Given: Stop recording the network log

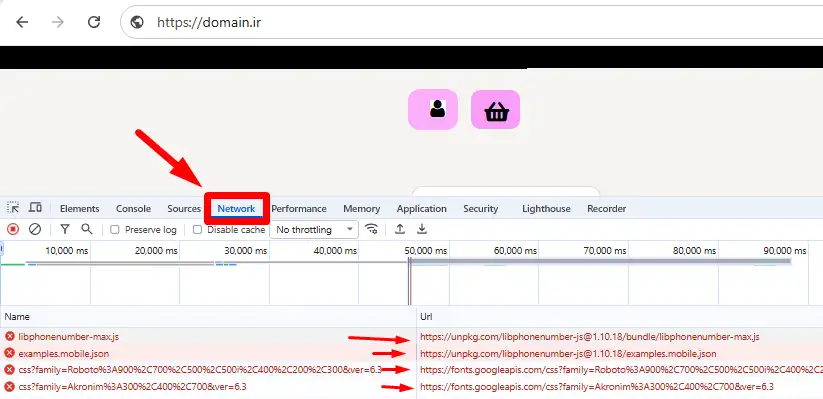Looking at the screenshot, I should tap(13, 229).
